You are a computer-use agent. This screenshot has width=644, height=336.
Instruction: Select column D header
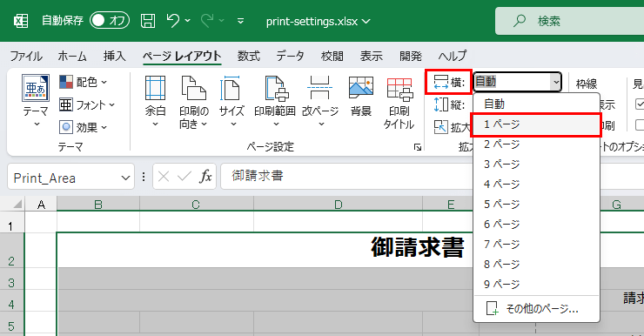click(x=338, y=205)
